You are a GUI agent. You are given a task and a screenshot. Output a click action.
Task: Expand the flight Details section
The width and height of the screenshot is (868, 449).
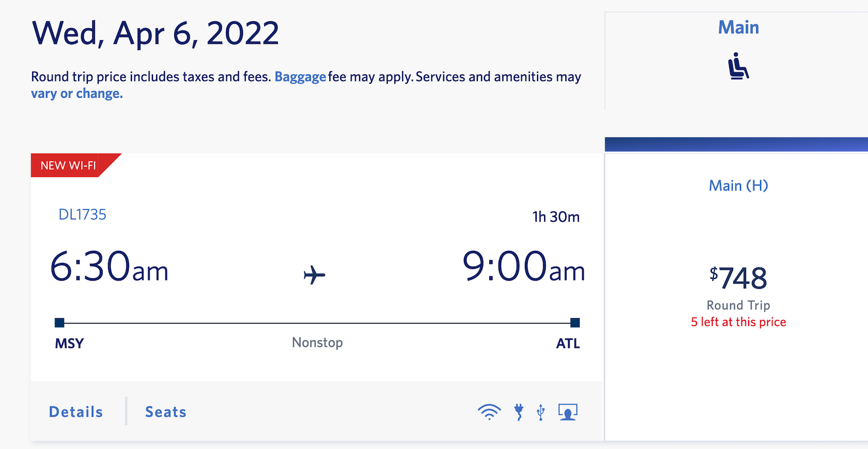coord(75,412)
